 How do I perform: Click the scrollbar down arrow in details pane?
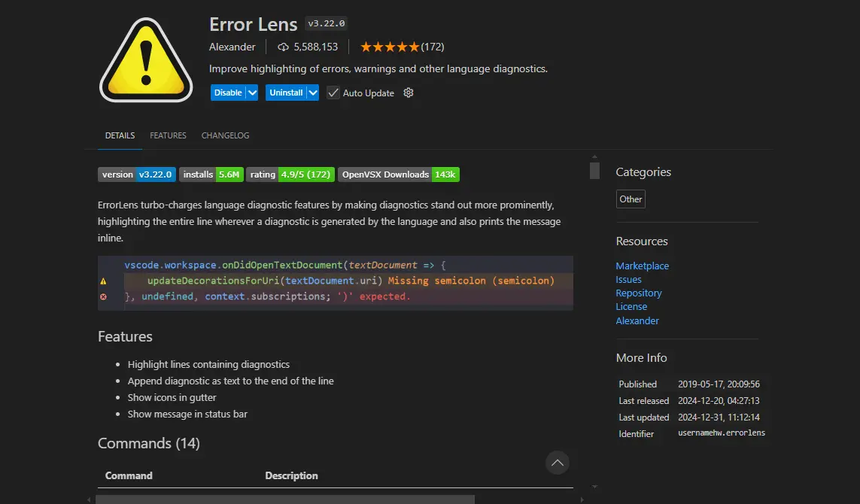[x=594, y=487]
